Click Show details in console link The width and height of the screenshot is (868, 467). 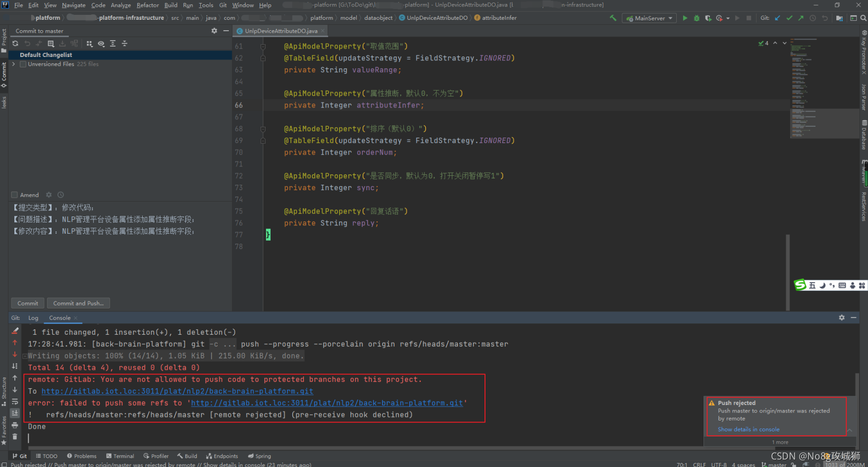[749, 429]
